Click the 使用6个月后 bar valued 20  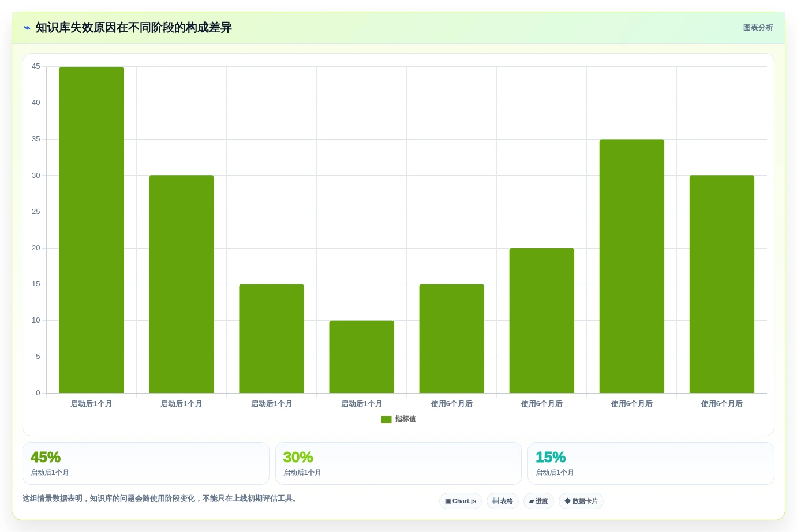click(x=541, y=320)
